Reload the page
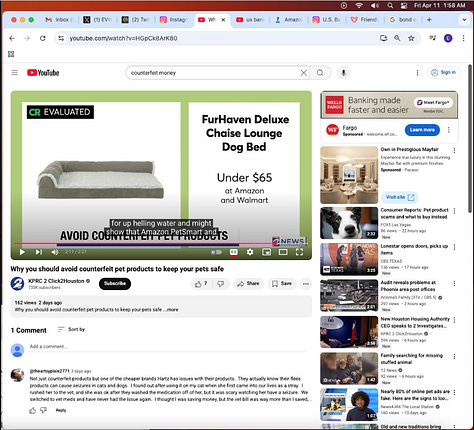 click(x=43, y=38)
